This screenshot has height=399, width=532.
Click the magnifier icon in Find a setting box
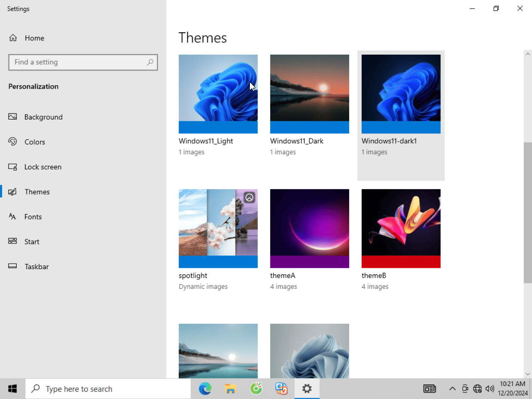pos(150,62)
